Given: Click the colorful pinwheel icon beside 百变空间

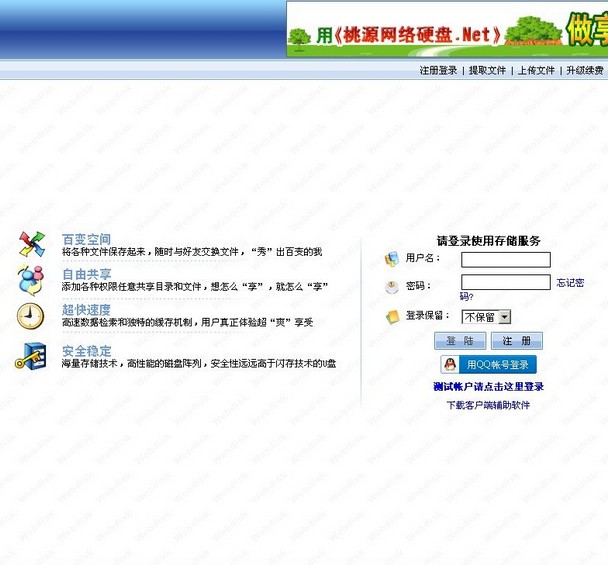Looking at the screenshot, I should 32,244.
